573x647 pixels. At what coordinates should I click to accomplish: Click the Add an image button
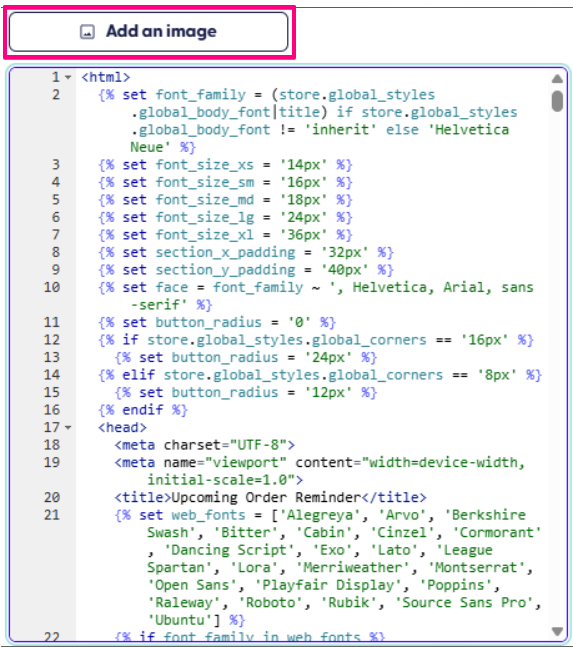pos(149,32)
